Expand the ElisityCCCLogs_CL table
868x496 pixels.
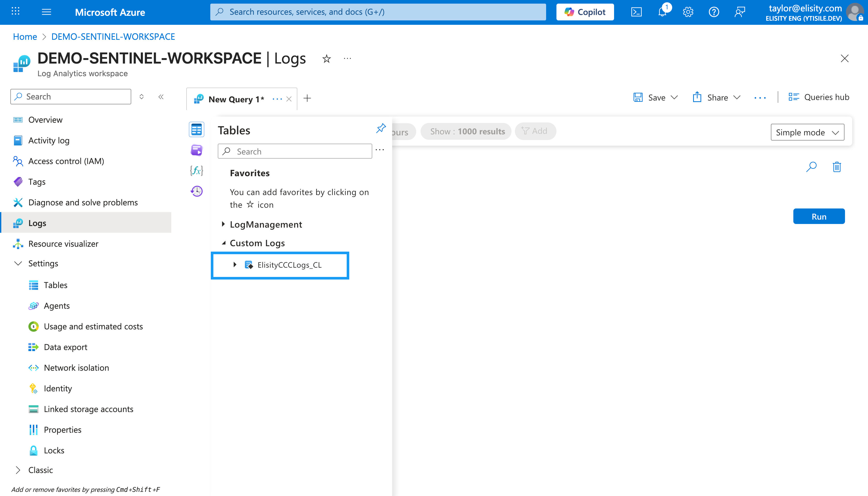tap(235, 265)
